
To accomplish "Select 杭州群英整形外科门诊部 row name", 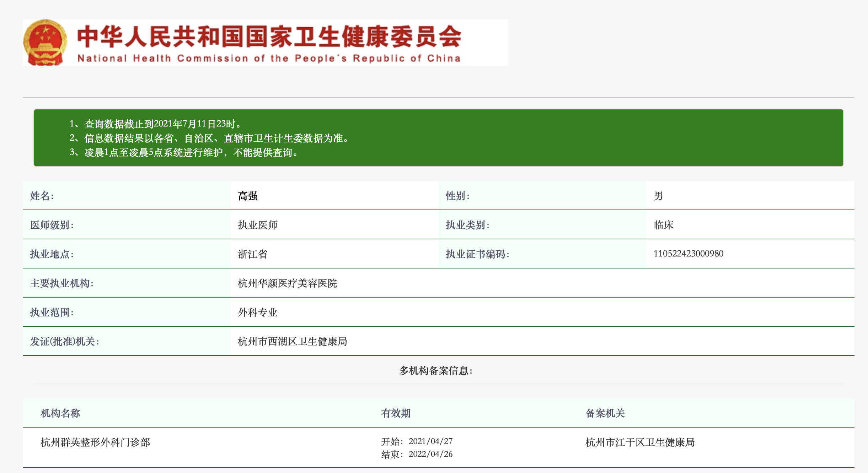I will [95, 442].
